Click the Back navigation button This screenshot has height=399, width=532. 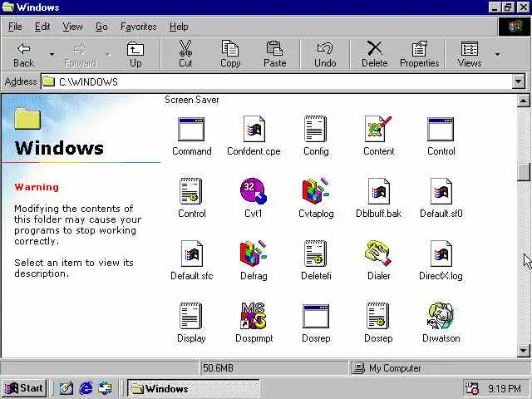click(24, 53)
